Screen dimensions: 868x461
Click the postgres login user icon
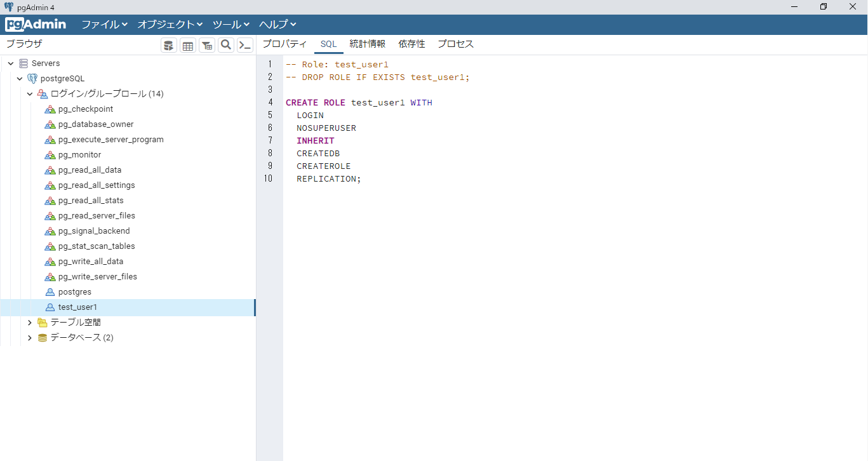50,292
